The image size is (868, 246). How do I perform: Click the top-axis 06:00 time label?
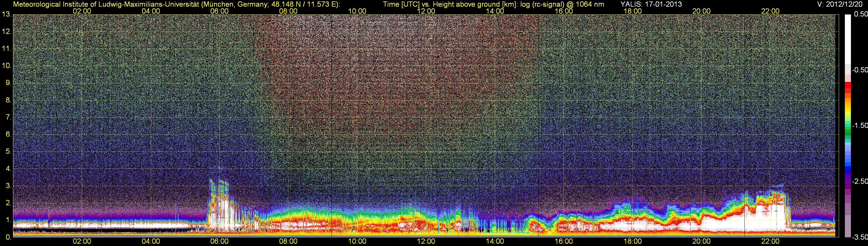point(219,11)
